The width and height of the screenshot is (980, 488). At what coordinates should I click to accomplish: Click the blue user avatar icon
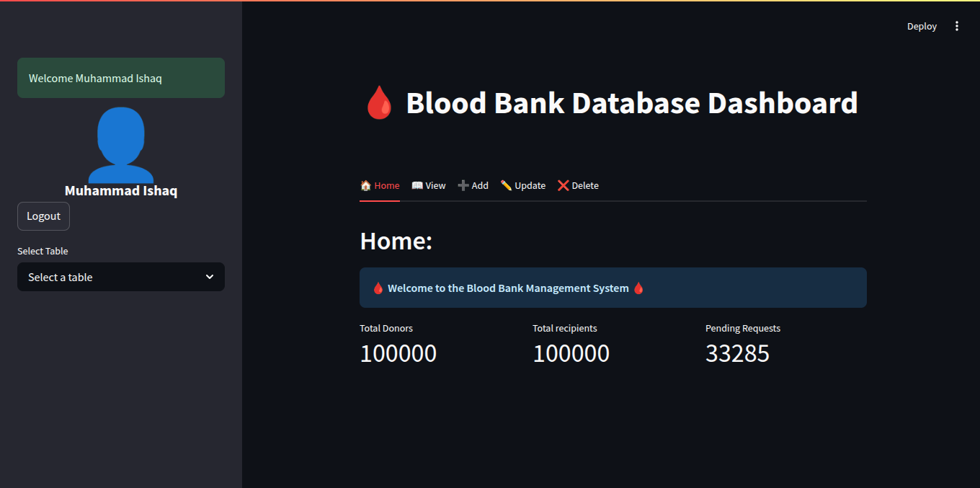tap(121, 144)
